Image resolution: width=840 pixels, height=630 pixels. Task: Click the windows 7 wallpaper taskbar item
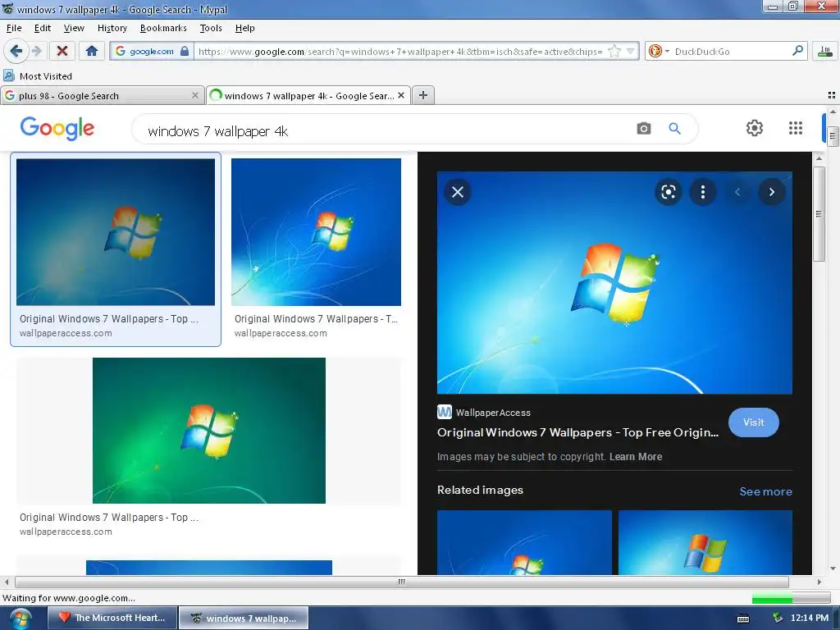[x=243, y=618]
